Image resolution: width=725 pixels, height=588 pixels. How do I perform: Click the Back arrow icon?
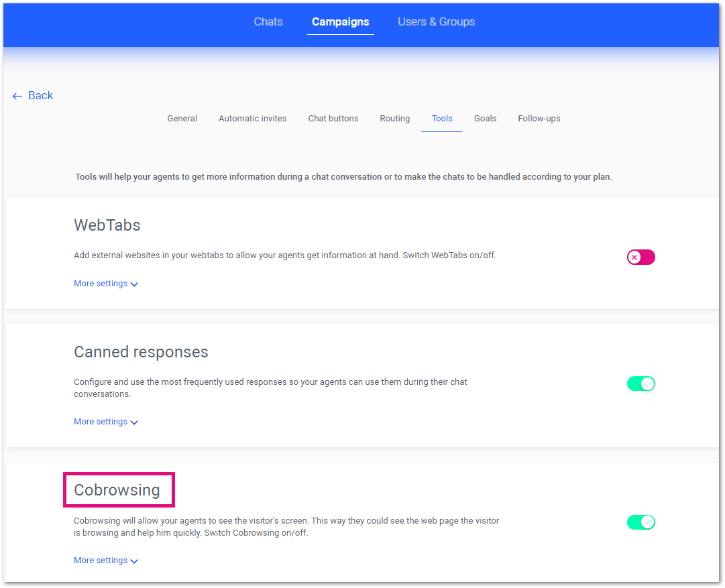pos(17,96)
